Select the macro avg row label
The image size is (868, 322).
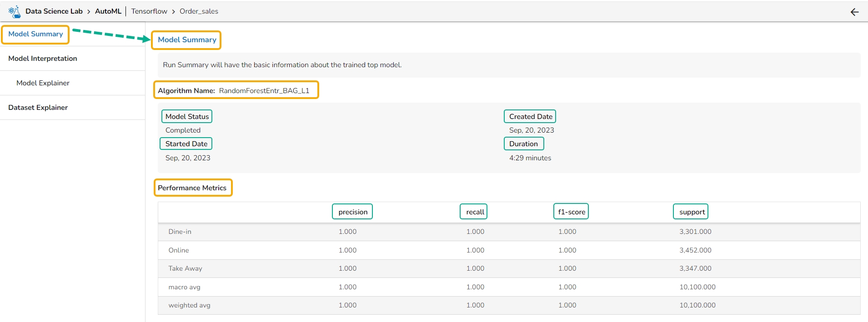click(184, 287)
